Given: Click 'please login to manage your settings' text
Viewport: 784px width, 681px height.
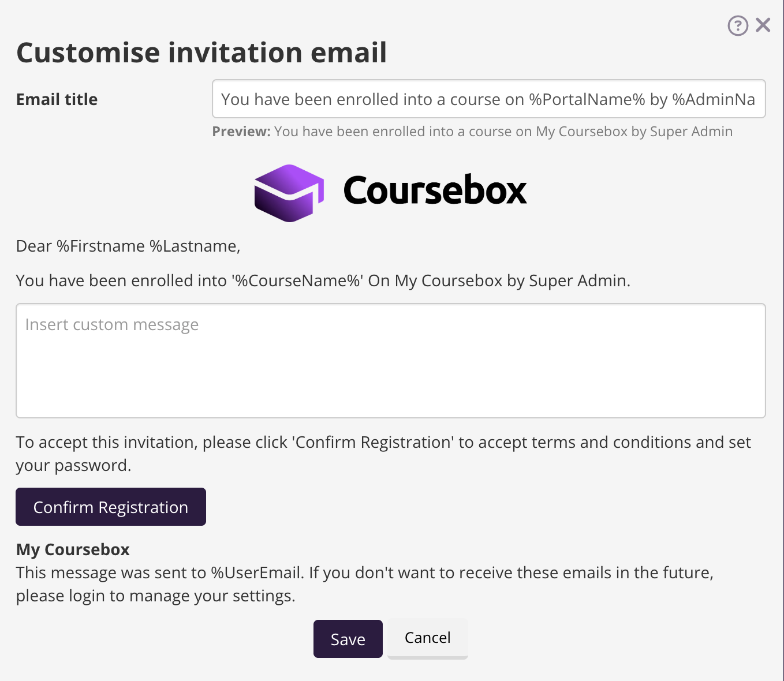Looking at the screenshot, I should (155, 596).
